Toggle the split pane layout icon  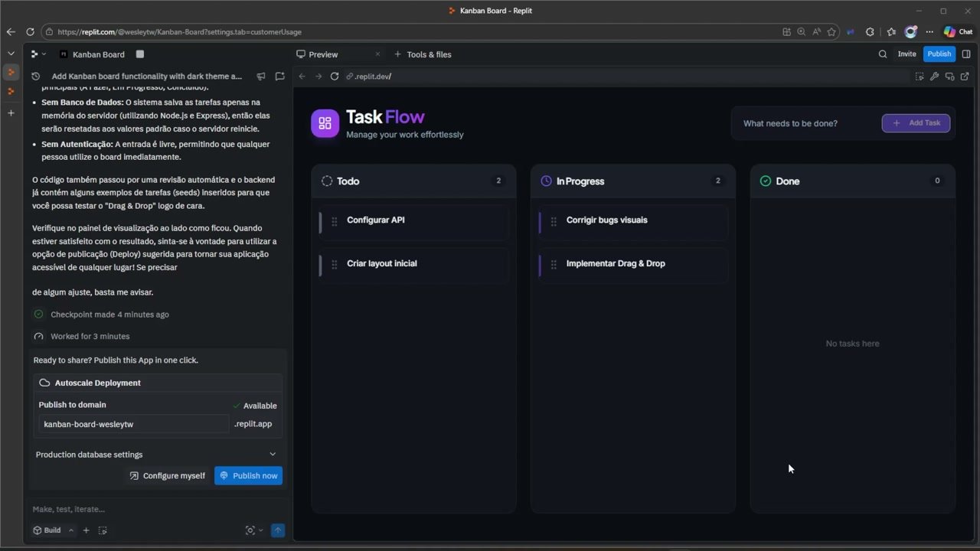click(966, 54)
